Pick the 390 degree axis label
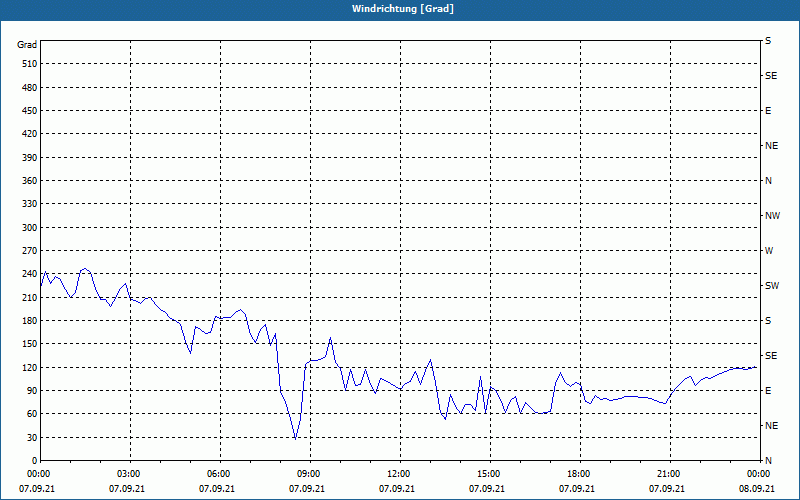Screen dimensions: 800x500 (30, 158)
